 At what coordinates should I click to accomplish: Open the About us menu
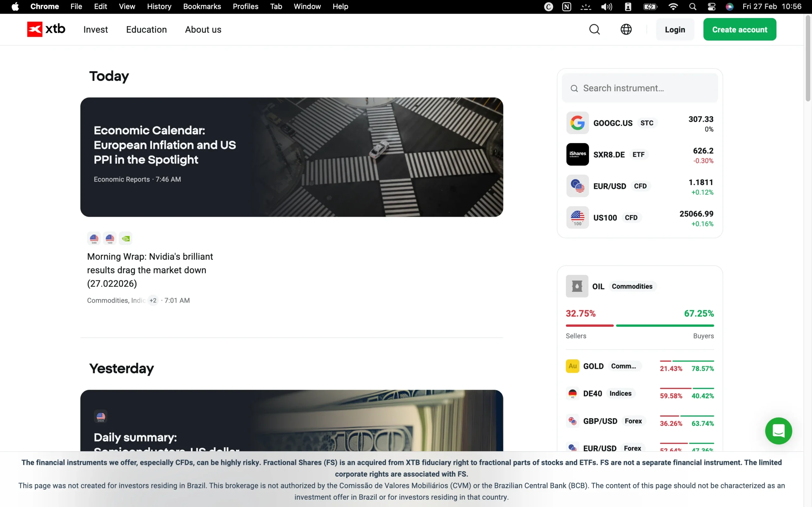point(203,29)
